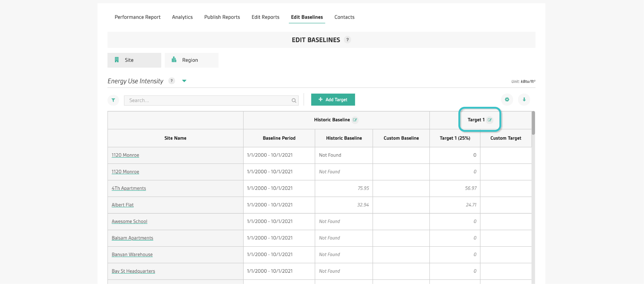Image resolution: width=644 pixels, height=284 pixels.
Task: Click baseline period of Awesome School row
Action: coord(270,221)
